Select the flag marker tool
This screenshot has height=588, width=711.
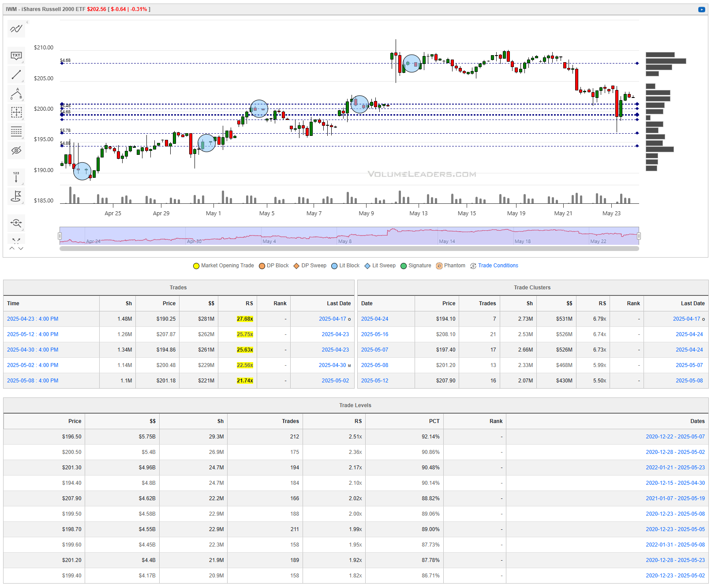(x=16, y=196)
